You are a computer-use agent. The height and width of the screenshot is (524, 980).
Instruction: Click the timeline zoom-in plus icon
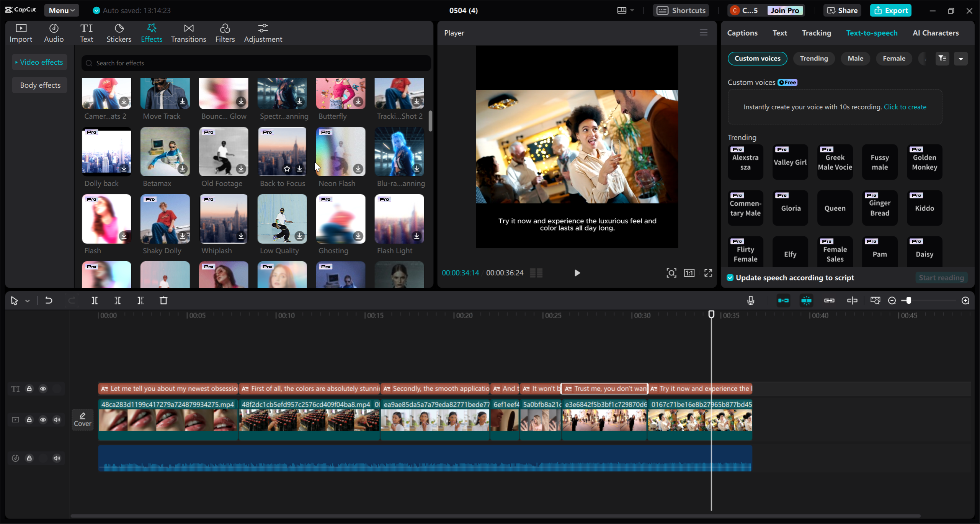click(965, 301)
